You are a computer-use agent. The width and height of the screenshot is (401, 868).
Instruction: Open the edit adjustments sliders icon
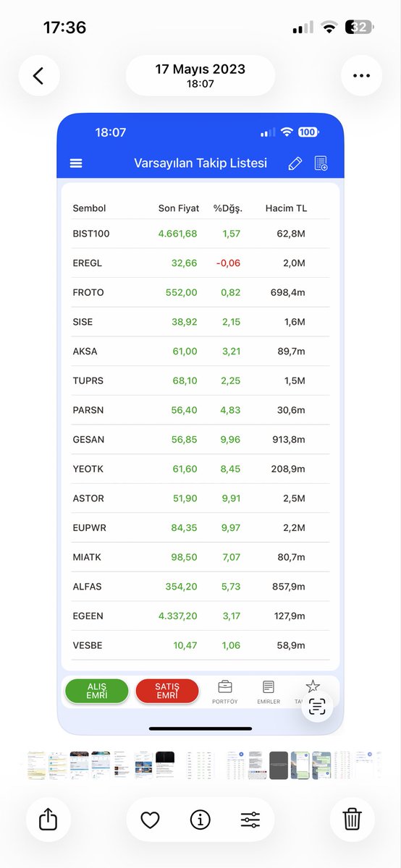(250, 819)
